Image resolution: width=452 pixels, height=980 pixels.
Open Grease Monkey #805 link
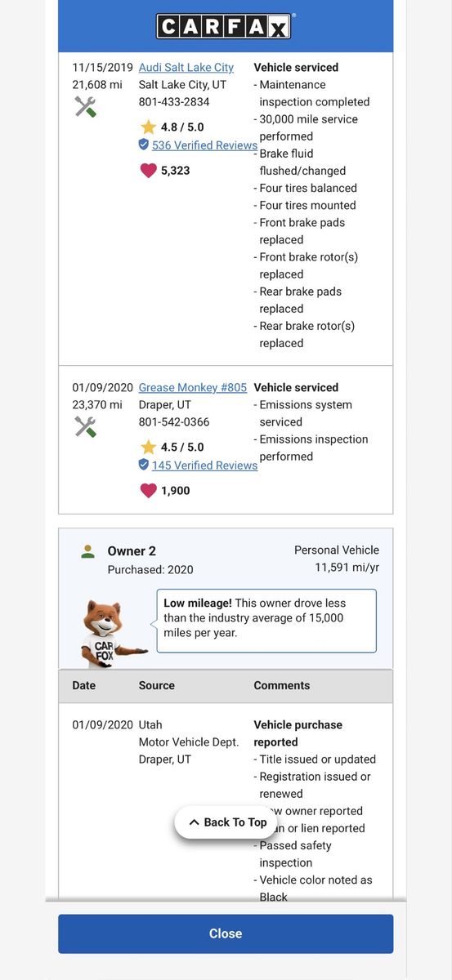pyautogui.click(x=193, y=388)
